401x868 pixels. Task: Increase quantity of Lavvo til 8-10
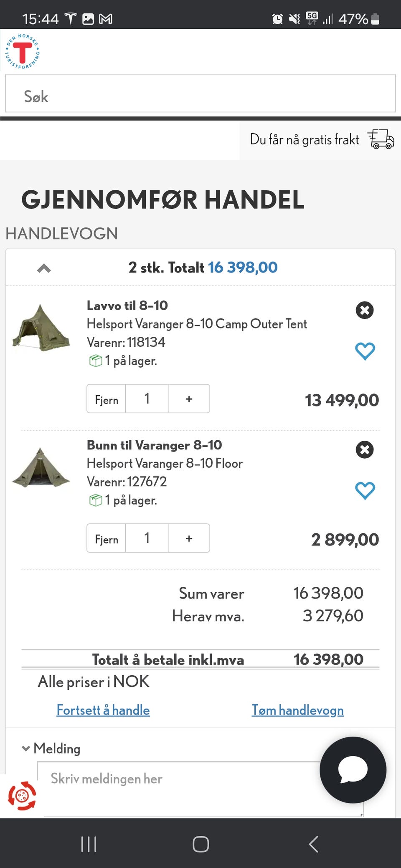(x=189, y=399)
